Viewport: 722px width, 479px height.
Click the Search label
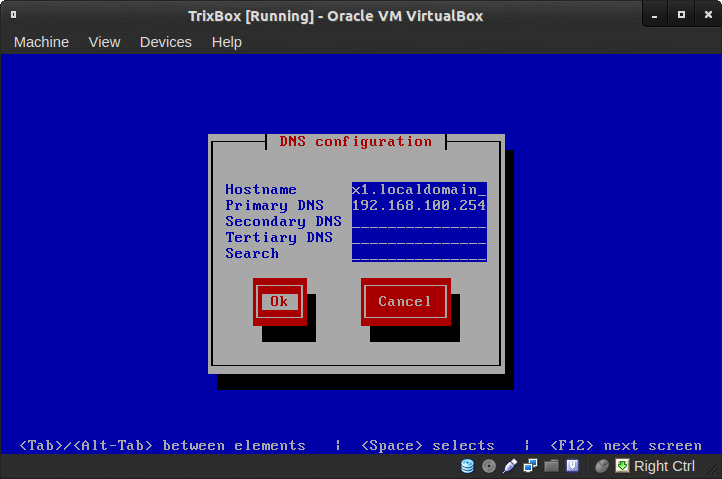(252, 254)
